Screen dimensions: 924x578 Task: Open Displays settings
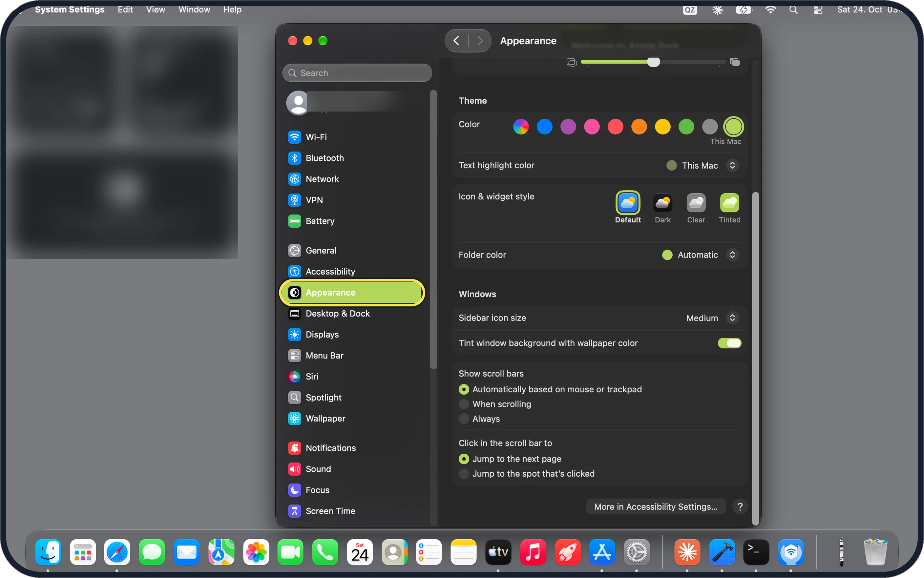coord(352,335)
